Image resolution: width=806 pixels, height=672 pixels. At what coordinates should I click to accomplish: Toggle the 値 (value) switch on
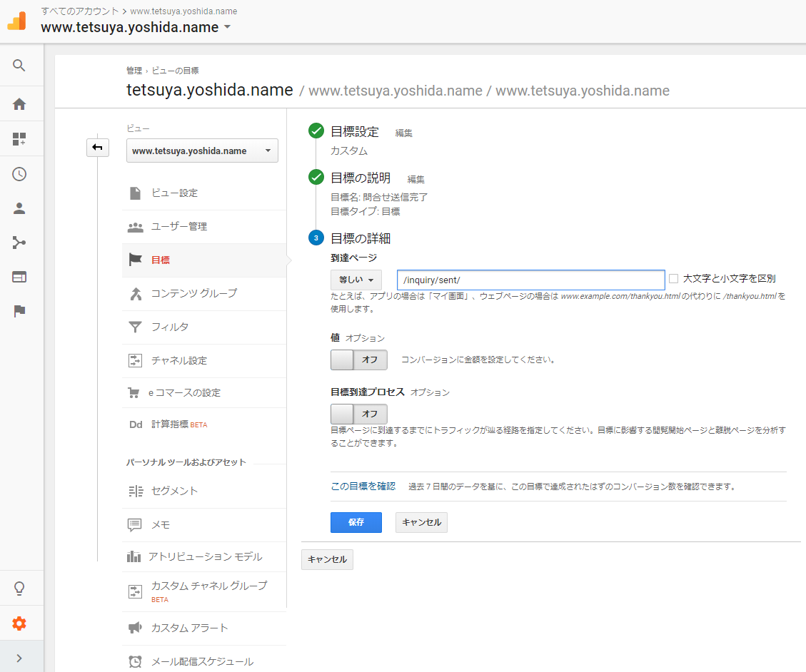[x=358, y=360]
